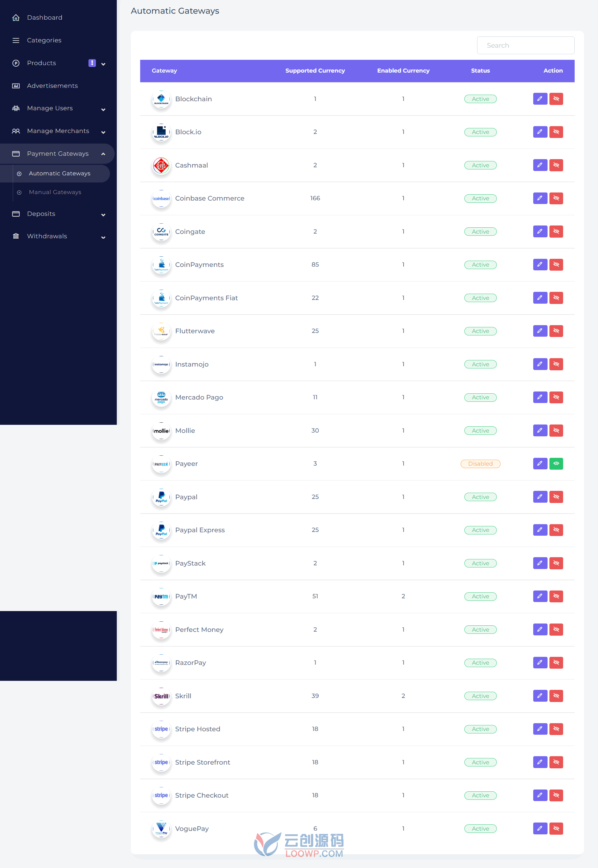598x868 pixels.
Task: Expand the Manage Merchants chevron
Action: click(x=103, y=132)
